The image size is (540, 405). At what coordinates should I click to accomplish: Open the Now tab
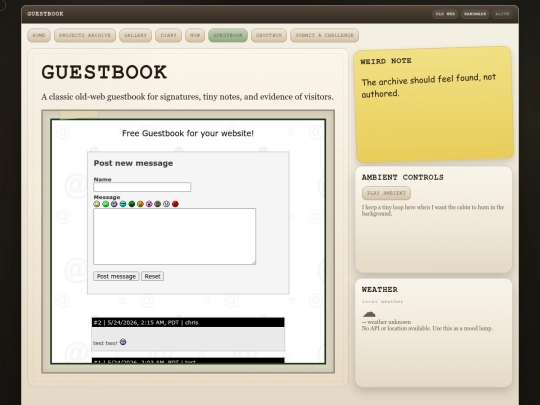click(195, 35)
